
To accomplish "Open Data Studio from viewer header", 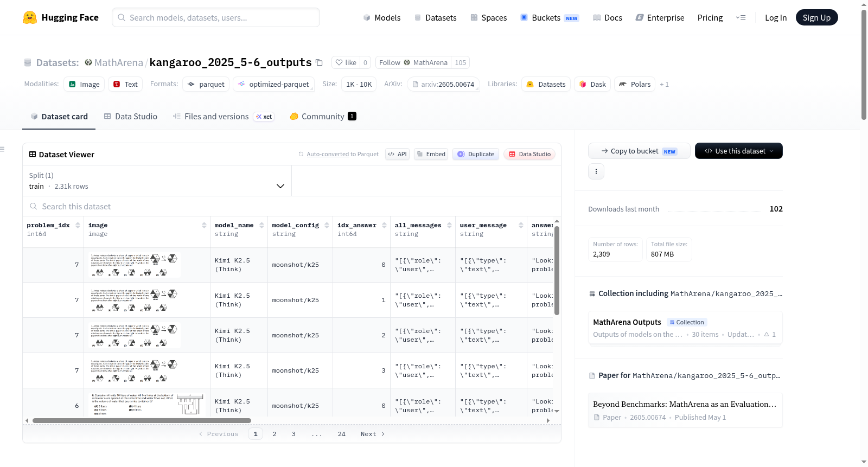I will tap(529, 154).
